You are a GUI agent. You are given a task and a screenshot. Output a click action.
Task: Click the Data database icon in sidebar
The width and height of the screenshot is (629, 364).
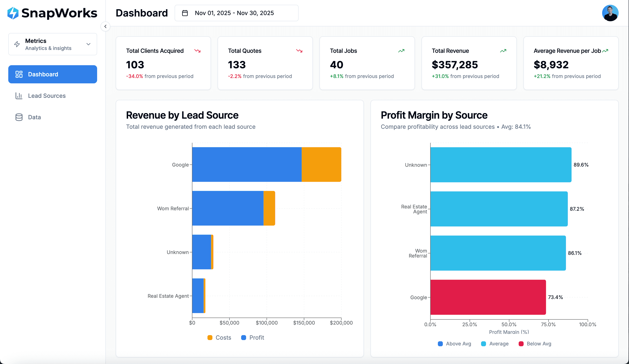coord(19,117)
